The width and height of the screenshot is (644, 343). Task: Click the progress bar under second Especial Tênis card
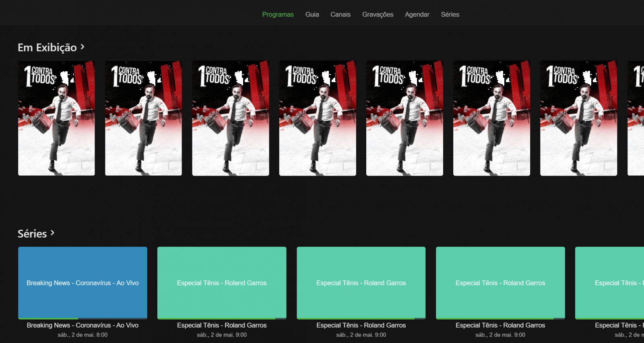tap(361, 318)
